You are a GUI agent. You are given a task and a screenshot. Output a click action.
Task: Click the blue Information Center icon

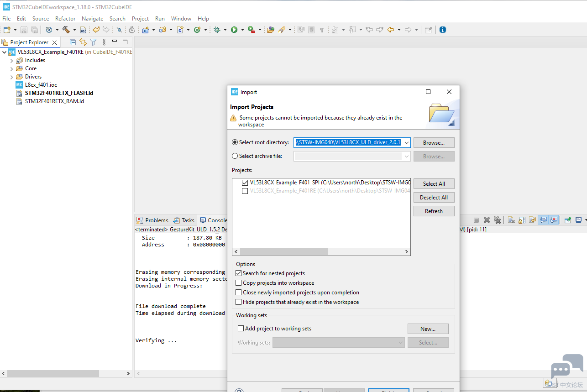[442, 30]
